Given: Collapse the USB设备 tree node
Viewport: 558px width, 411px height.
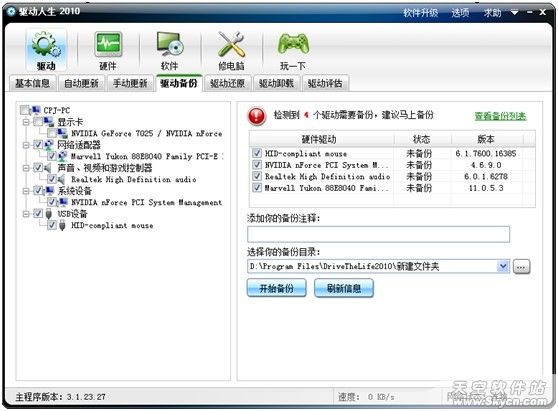Looking at the screenshot, I should tap(26, 214).
